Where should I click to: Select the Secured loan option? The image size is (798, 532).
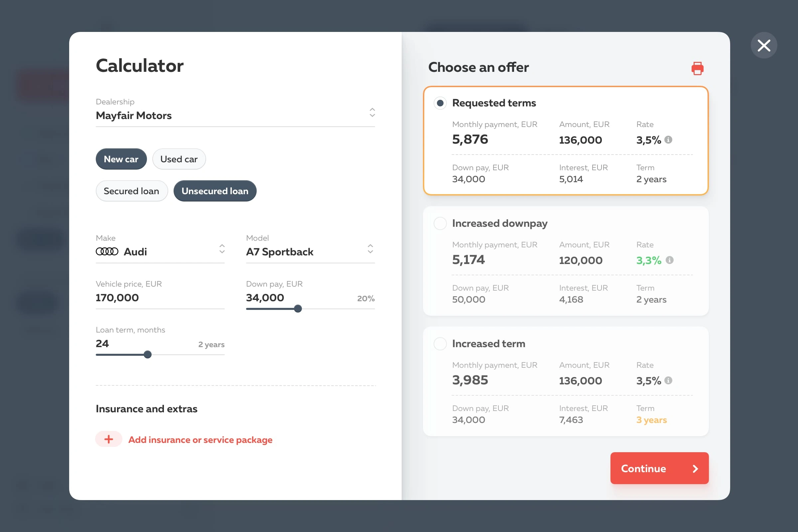click(x=131, y=191)
